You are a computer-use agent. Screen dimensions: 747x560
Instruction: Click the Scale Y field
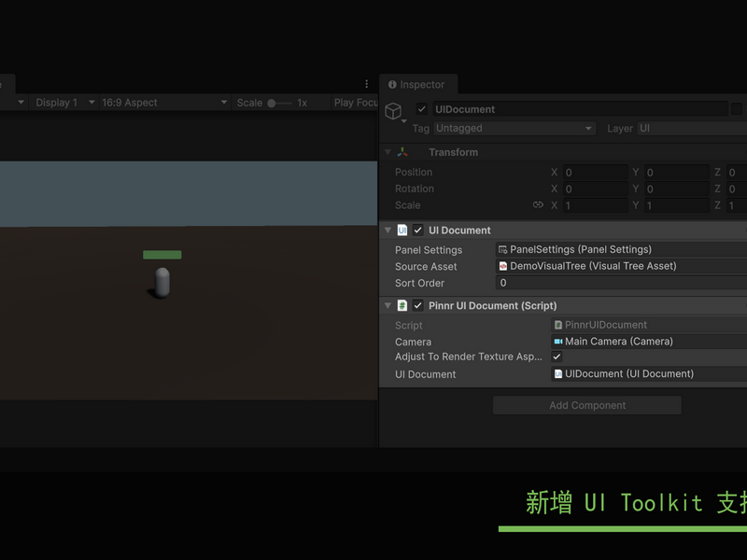[677, 205]
